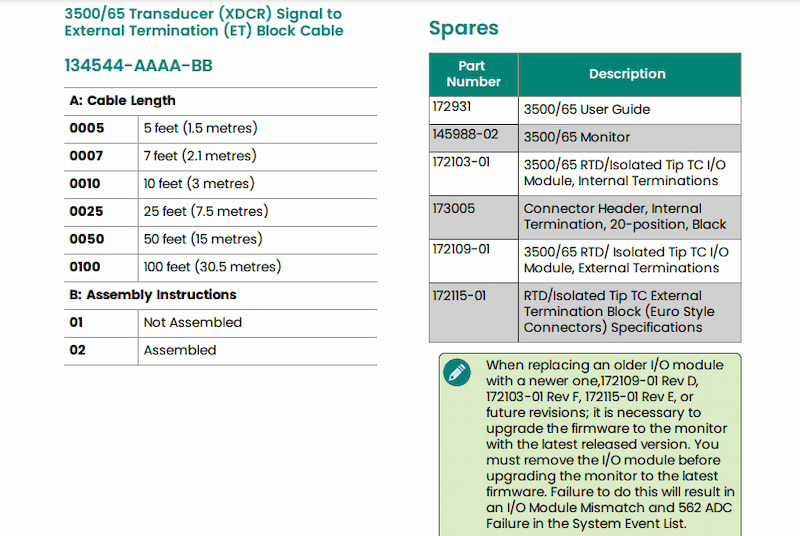
Task: Select B: Assembly Instructions header
Action: (x=153, y=295)
